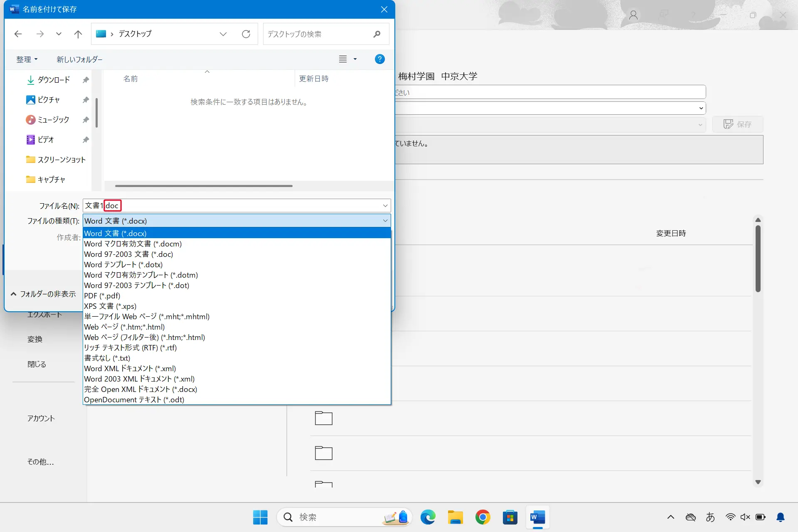Refresh the Desktop folder view
798x532 pixels.
(x=246, y=34)
